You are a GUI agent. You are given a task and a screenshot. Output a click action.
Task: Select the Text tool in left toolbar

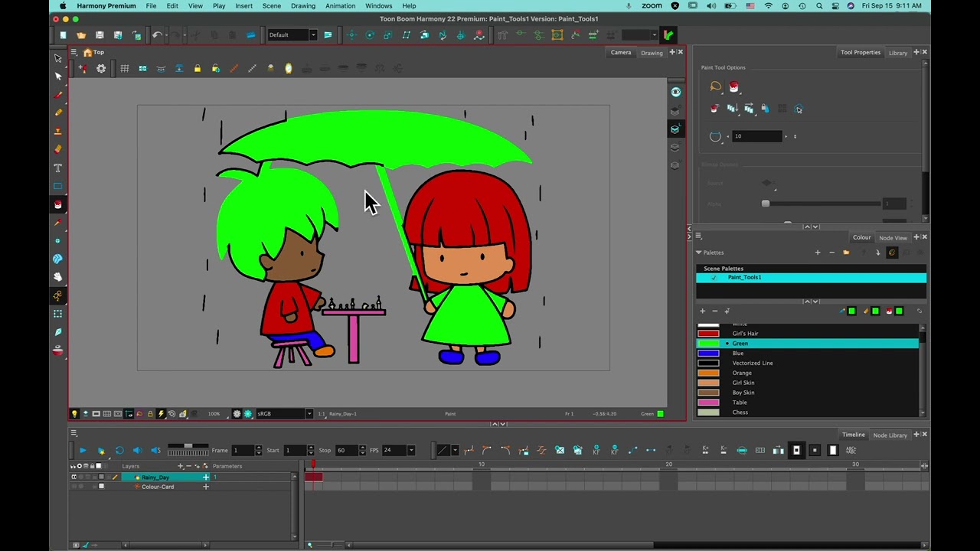58,168
